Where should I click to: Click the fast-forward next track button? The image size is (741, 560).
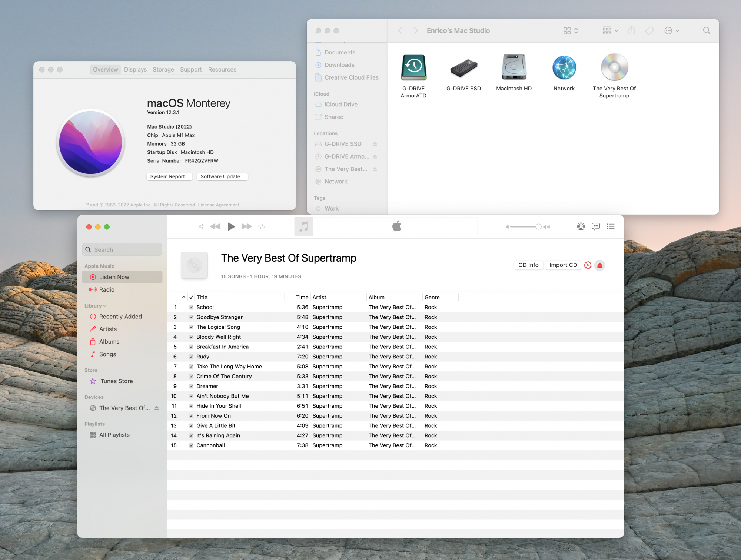tap(246, 226)
